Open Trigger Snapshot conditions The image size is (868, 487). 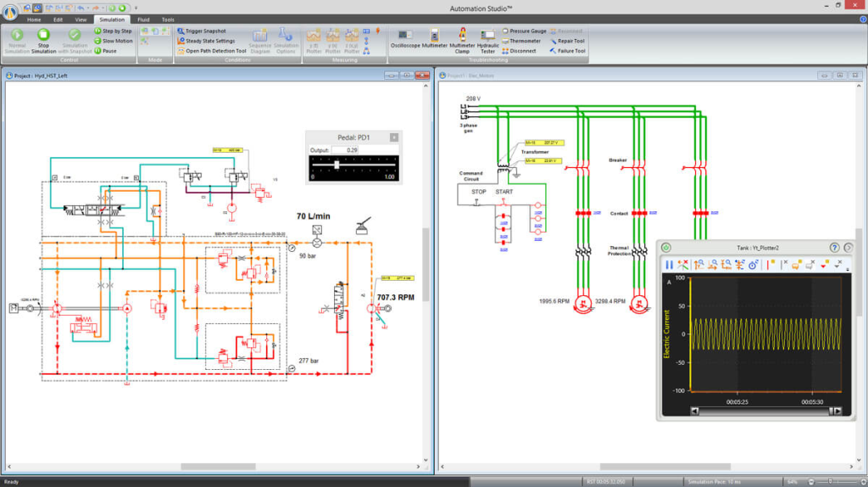point(202,31)
